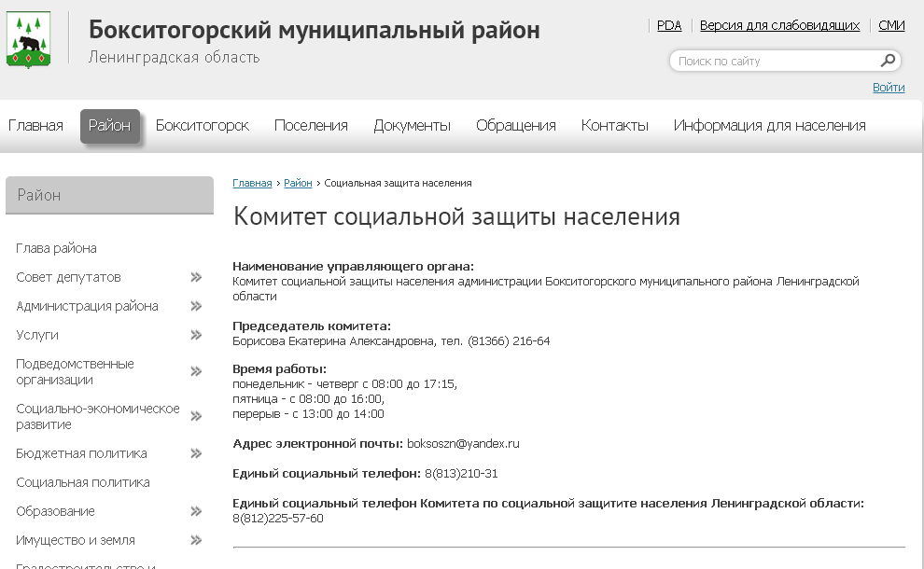Go to Главная in main navigation

pyautogui.click(x=35, y=126)
